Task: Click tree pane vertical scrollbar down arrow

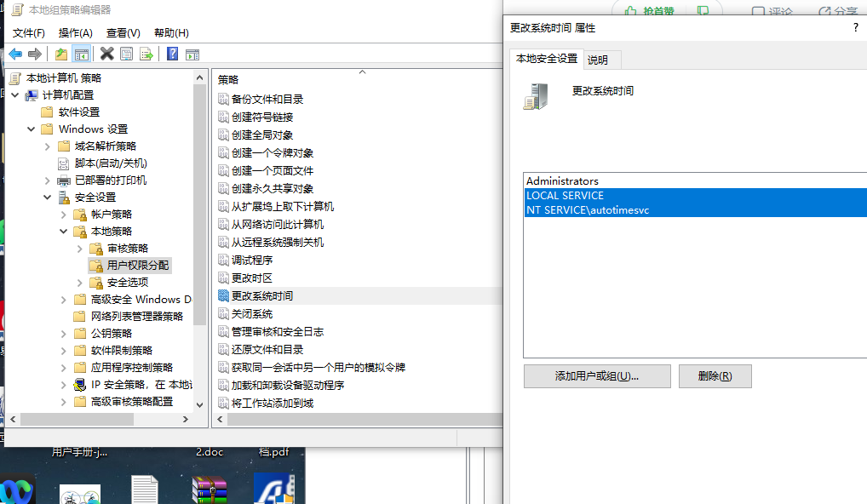Action: point(200,404)
